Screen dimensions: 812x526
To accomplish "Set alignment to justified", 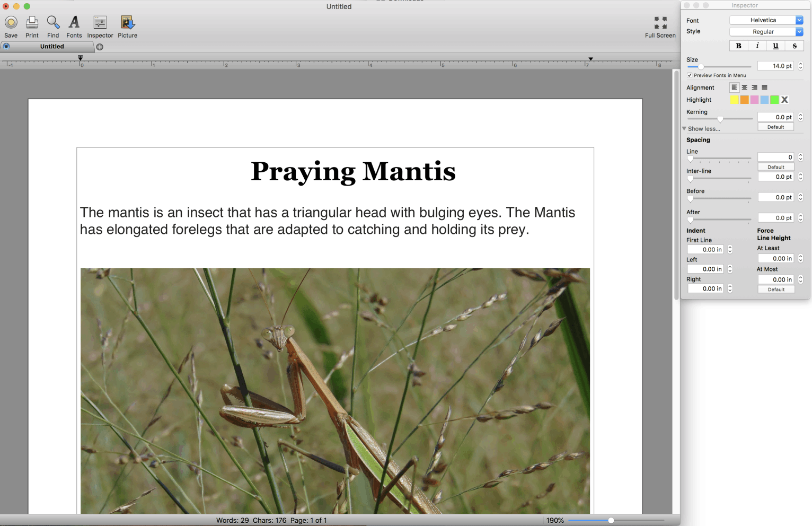I will [x=764, y=87].
